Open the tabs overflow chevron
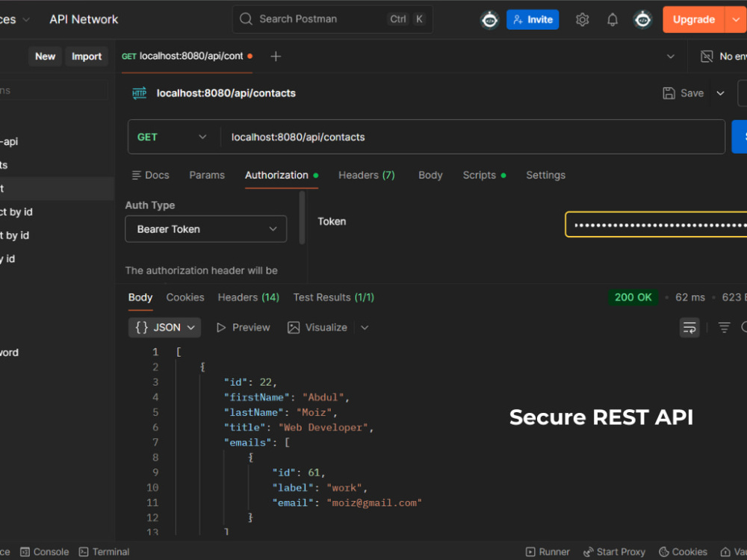Image resolution: width=747 pixels, height=560 pixels. click(x=670, y=56)
